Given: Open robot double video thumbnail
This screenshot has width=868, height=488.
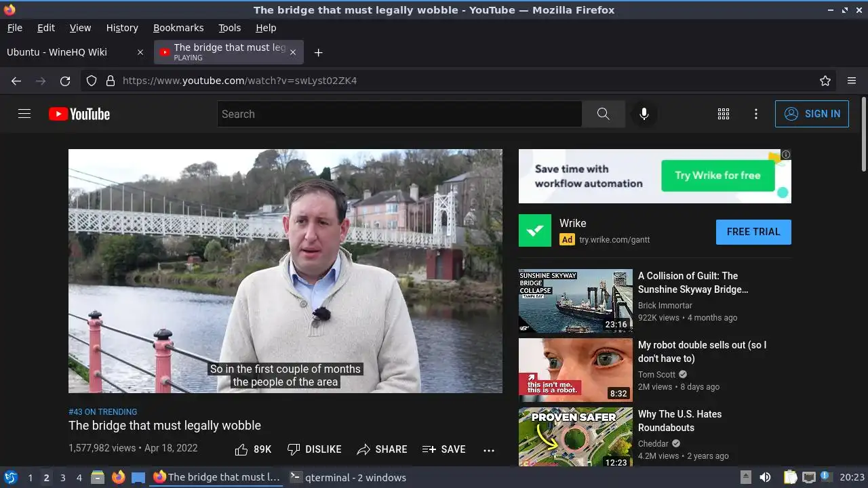Looking at the screenshot, I should click(576, 370).
